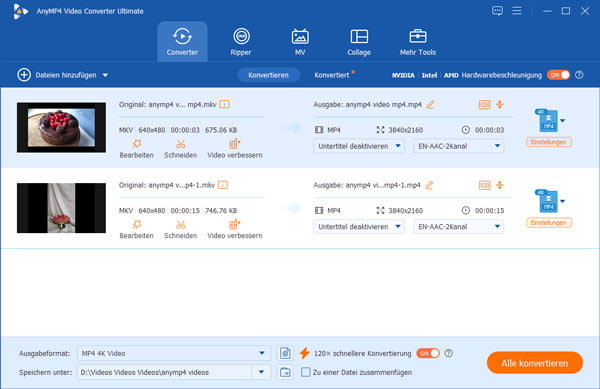Toggle Hardwarebeschleunigung switch off
The width and height of the screenshot is (600, 389).
click(x=558, y=75)
